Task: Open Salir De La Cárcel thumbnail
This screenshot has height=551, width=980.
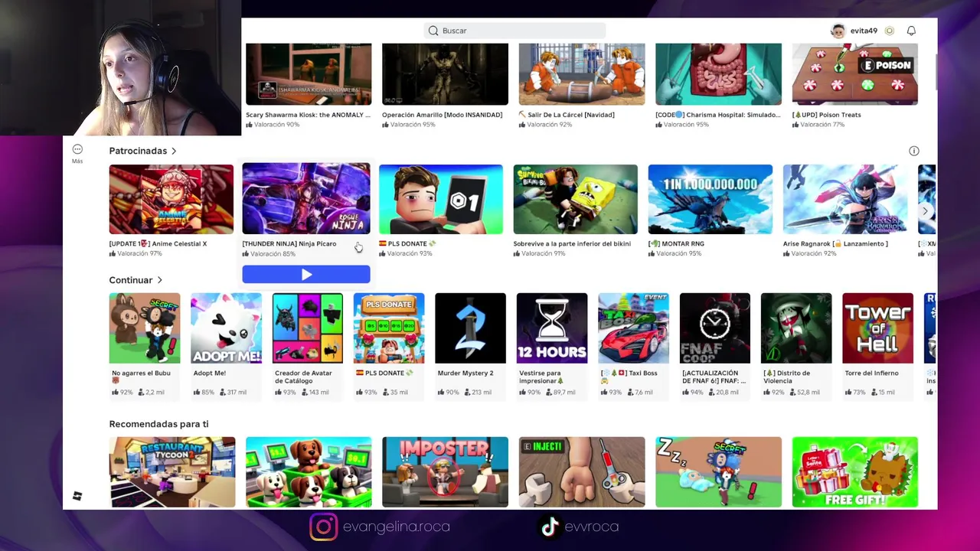Action: point(582,74)
